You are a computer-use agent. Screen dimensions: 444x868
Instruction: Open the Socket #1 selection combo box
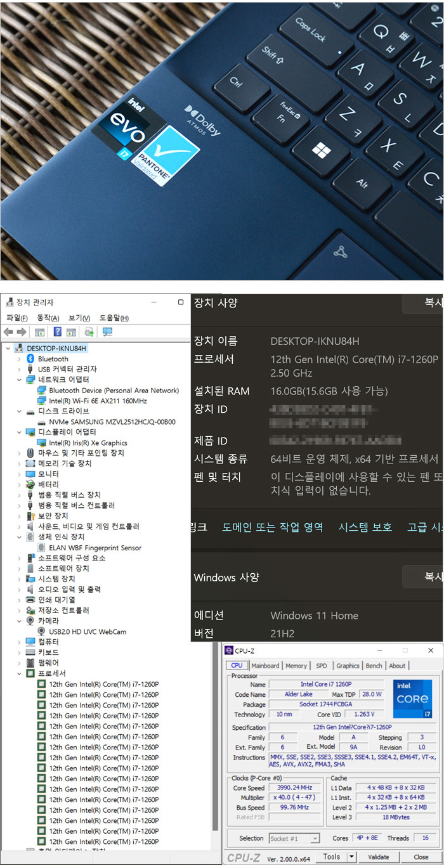point(294,838)
